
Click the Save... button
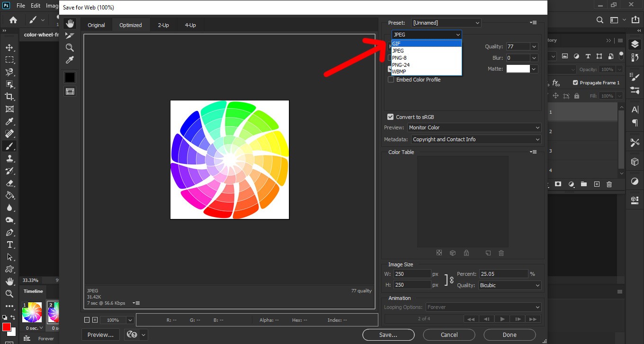point(388,335)
